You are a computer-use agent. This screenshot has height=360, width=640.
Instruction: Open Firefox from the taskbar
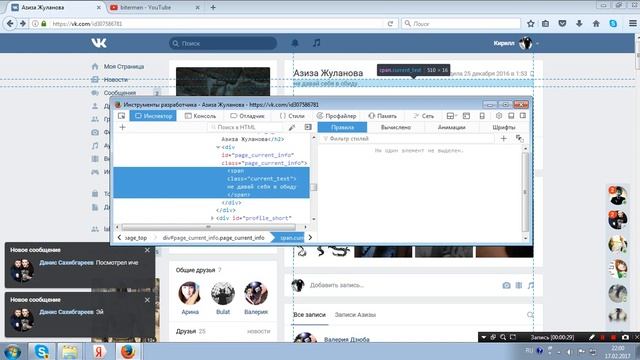click(x=127, y=351)
